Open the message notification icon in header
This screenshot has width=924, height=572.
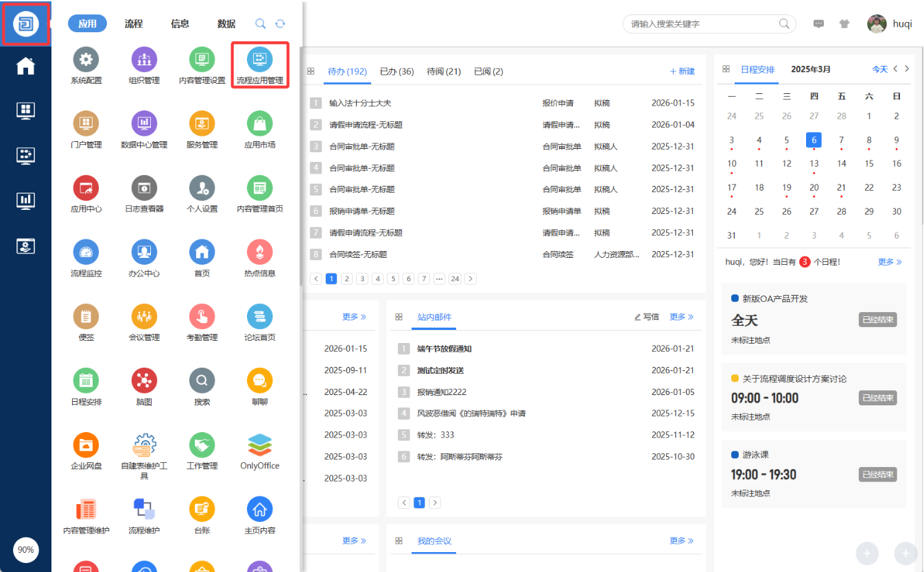tap(818, 24)
